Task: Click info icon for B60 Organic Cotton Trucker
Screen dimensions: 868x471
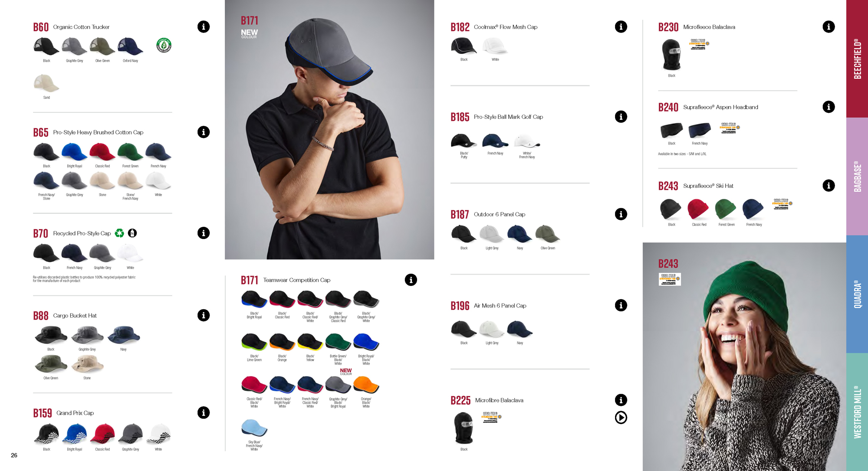Action: [x=203, y=27]
